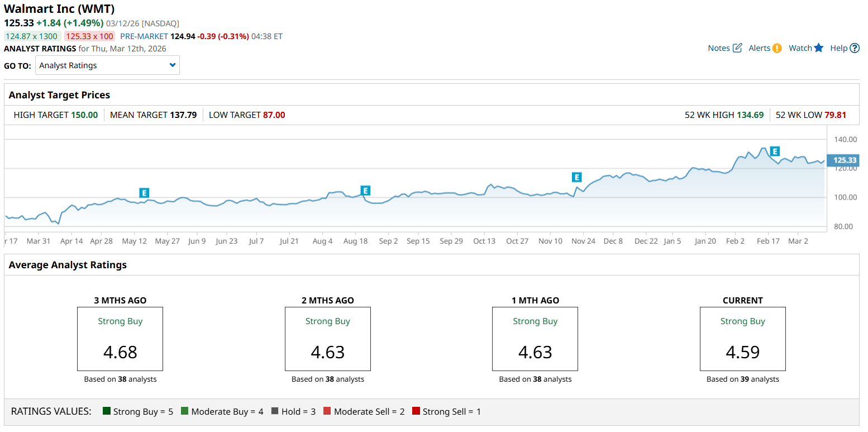Select the 1 MTH AGO rating box
Viewport: 868px width, 432px height.
click(535, 339)
